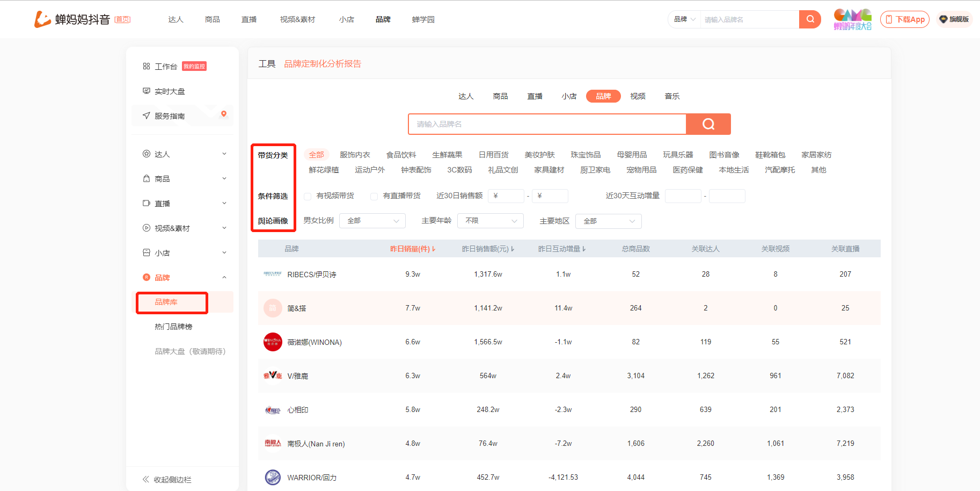Select 美妆护肤 category filter

(x=539, y=155)
